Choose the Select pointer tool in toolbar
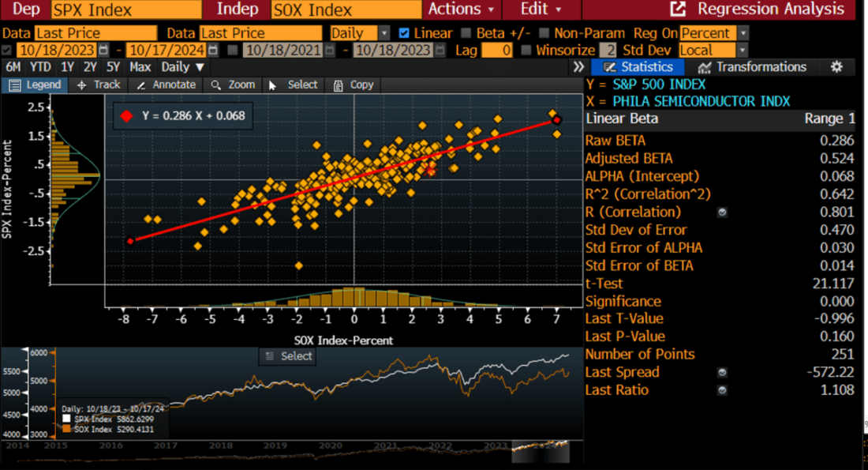868x470 pixels. click(294, 85)
